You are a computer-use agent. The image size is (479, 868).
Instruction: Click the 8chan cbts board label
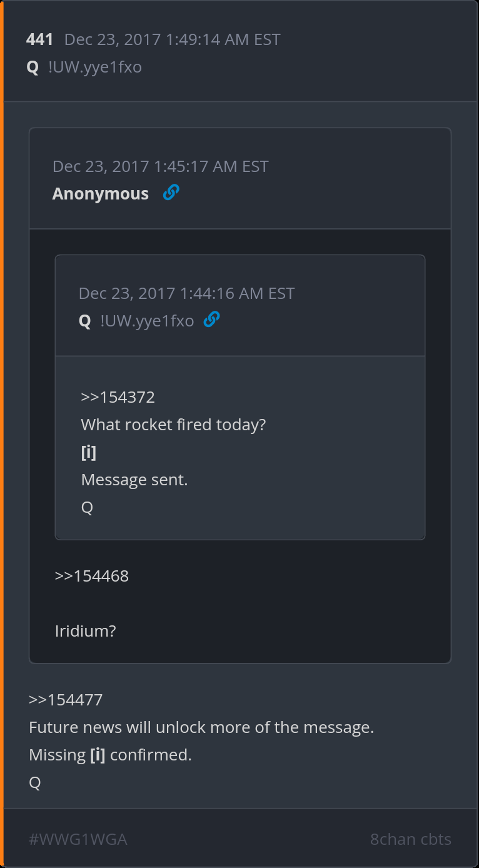(410, 839)
